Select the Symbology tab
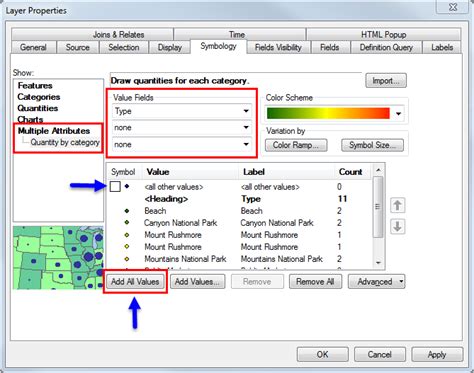 click(218, 46)
